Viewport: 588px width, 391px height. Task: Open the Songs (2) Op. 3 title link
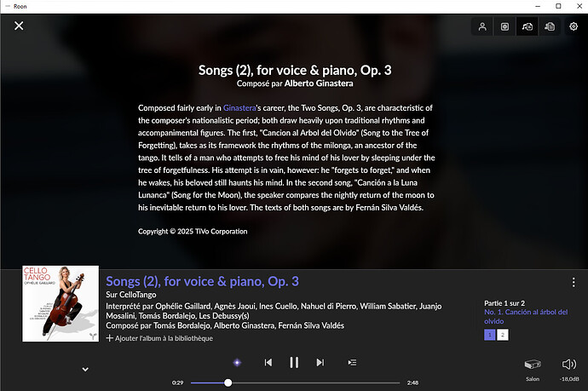tap(202, 281)
